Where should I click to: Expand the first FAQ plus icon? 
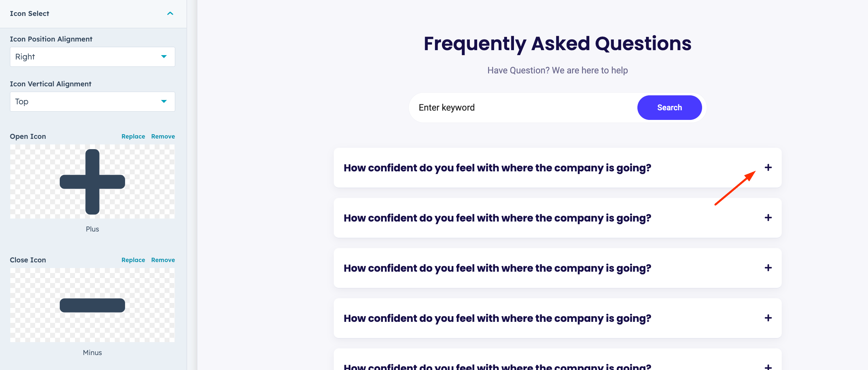click(768, 167)
